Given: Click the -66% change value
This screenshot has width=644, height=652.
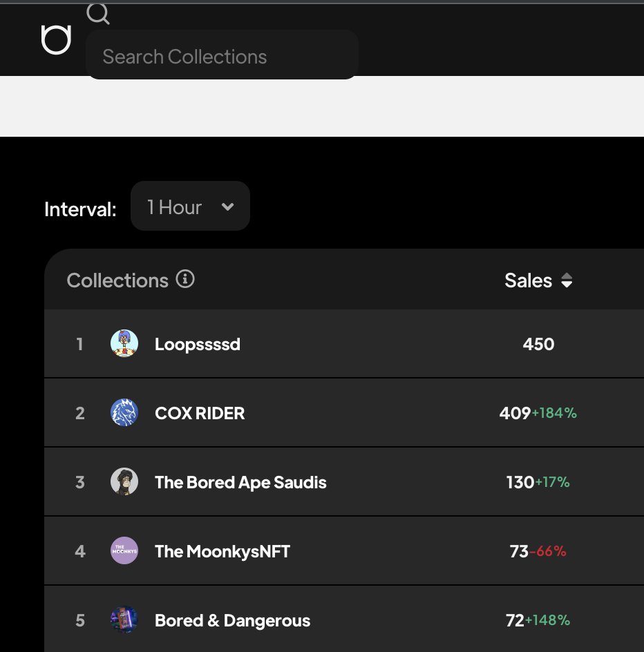Looking at the screenshot, I should coord(548,551).
